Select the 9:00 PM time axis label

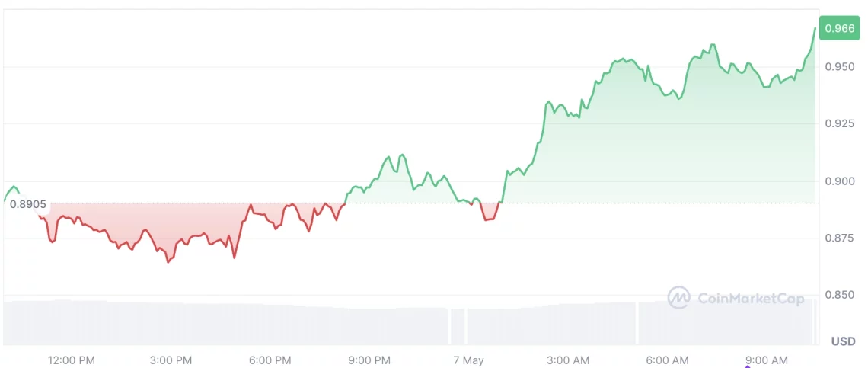click(370, 360)
